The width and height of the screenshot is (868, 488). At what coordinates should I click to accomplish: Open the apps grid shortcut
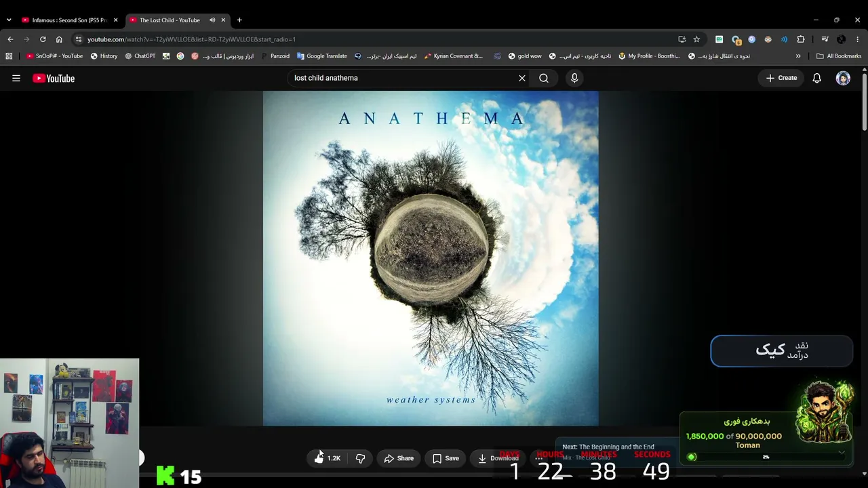tap(9, 56)
